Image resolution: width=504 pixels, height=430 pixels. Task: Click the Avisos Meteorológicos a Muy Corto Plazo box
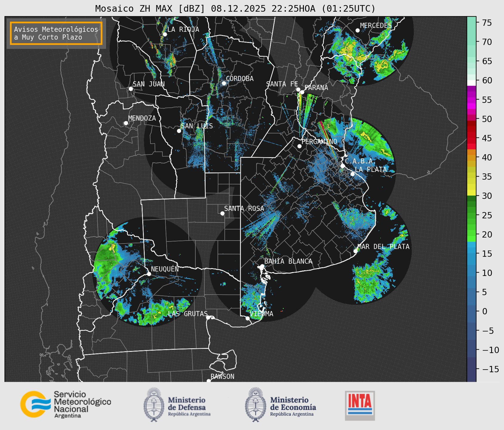[56, 33]
